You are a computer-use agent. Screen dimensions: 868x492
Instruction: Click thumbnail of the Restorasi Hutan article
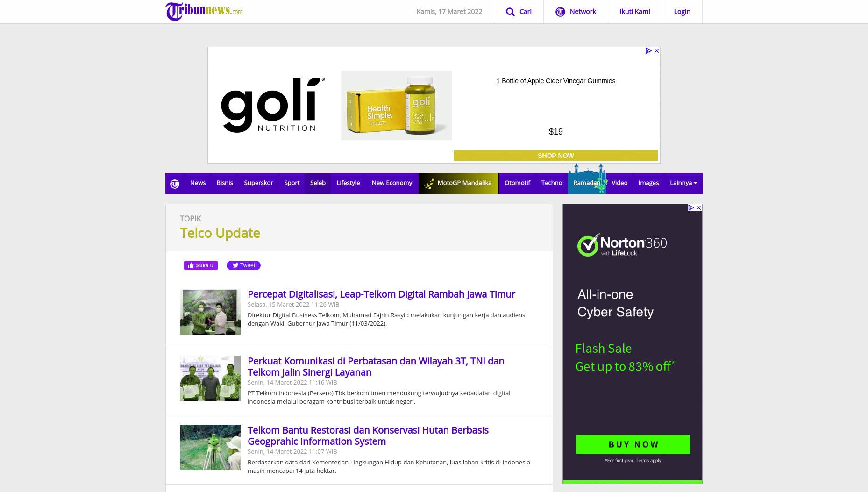(210, 447)
